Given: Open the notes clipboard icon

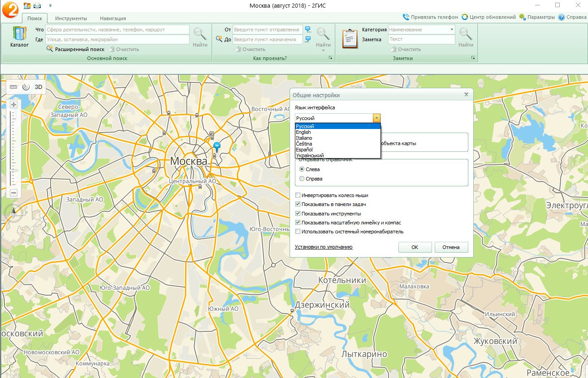Looking at the screenshot, I should (x=350, y=39).
